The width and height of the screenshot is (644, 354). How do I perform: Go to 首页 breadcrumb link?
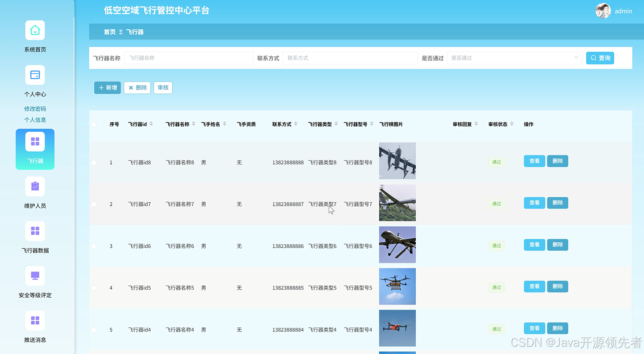tap(110, 32)
